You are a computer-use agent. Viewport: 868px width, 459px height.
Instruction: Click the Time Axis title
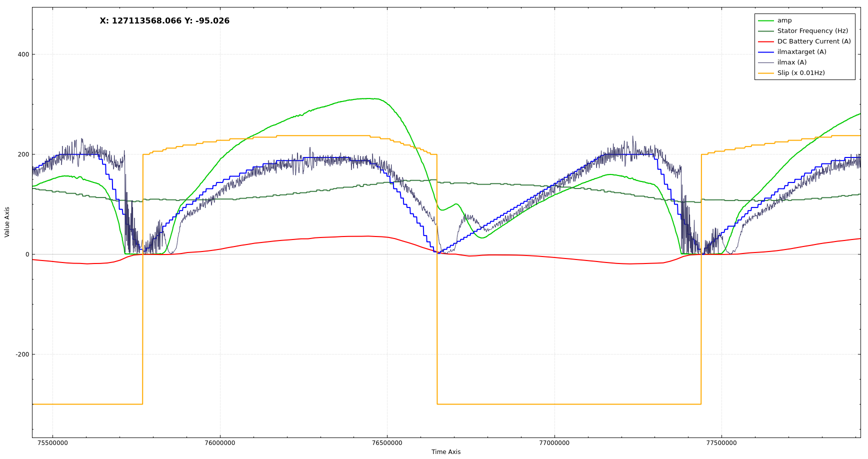(446, 452)
